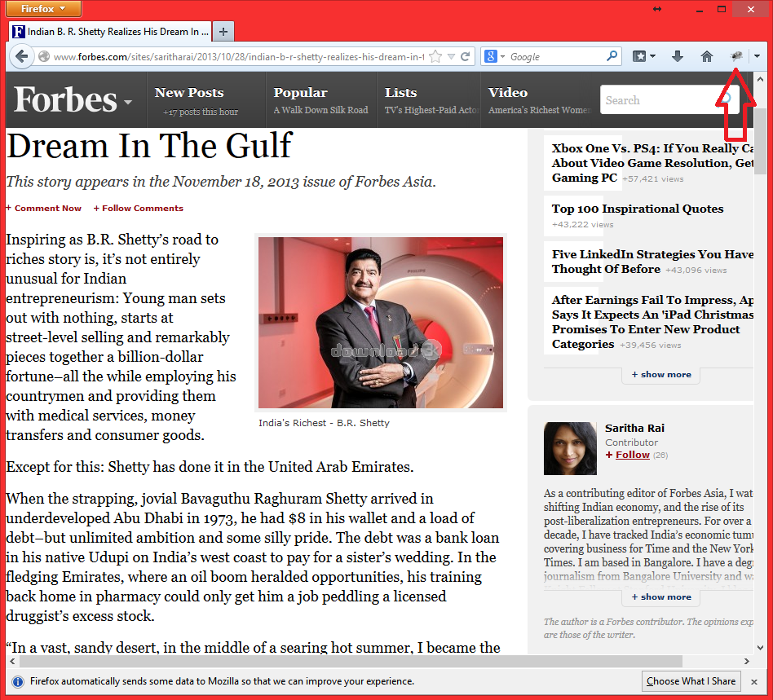
Task: Open Xbox One Vs. PS4 article
Action: pyautogui.click(x=652, y=163)
